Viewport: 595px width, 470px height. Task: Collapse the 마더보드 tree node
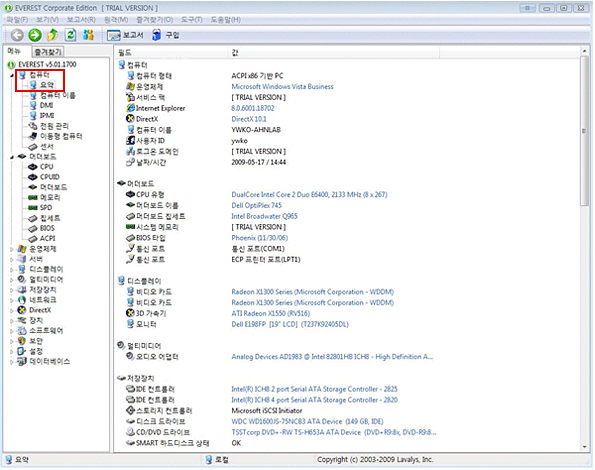pos(11,157)
